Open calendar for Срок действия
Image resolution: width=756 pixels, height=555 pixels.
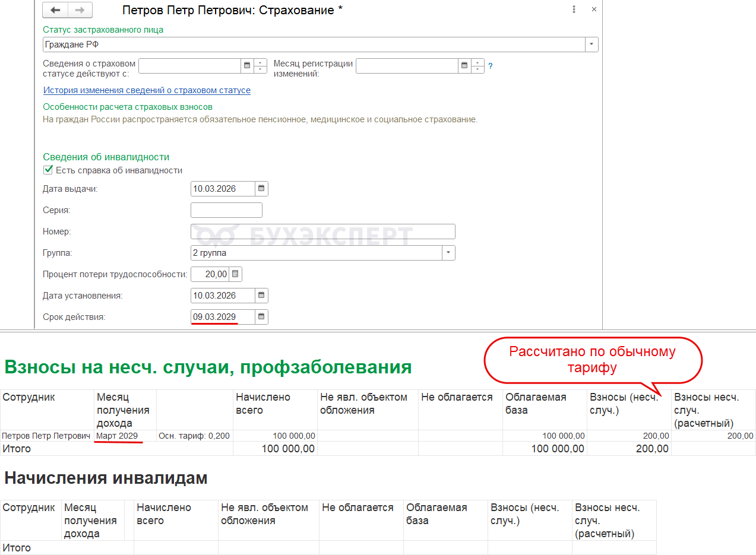[261, 317]
